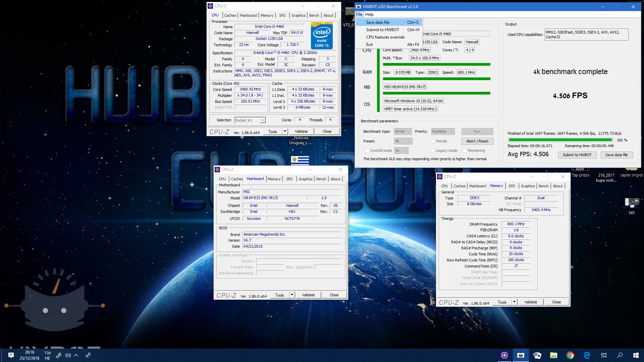The width and height of the screenshot is (644, 362).
Task: Enable Monitoring checkbox
Action: point(465,150)
